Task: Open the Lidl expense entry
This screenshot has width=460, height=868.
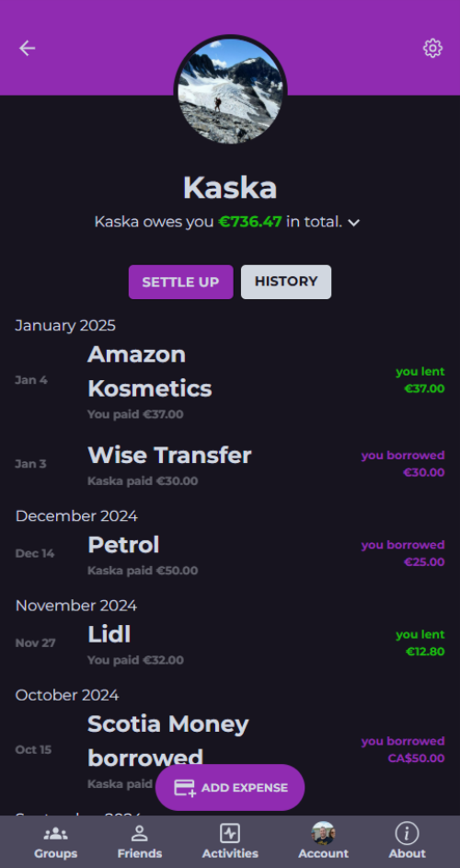Action: coord(230,643)
